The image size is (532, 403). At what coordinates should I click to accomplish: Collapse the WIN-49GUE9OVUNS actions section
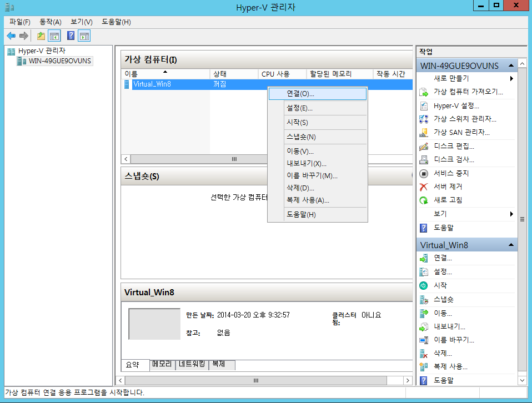coord(511,66)
